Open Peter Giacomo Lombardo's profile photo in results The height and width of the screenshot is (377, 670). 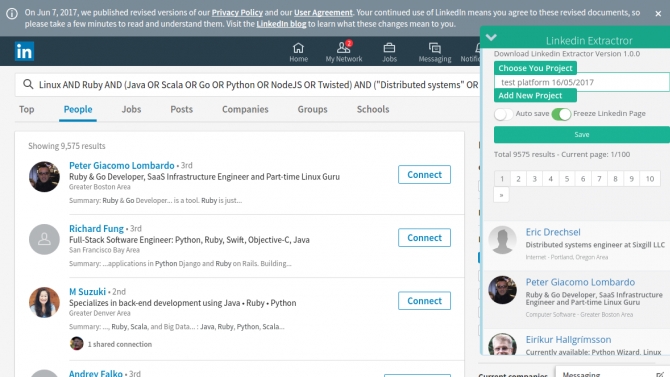point(44,177)
